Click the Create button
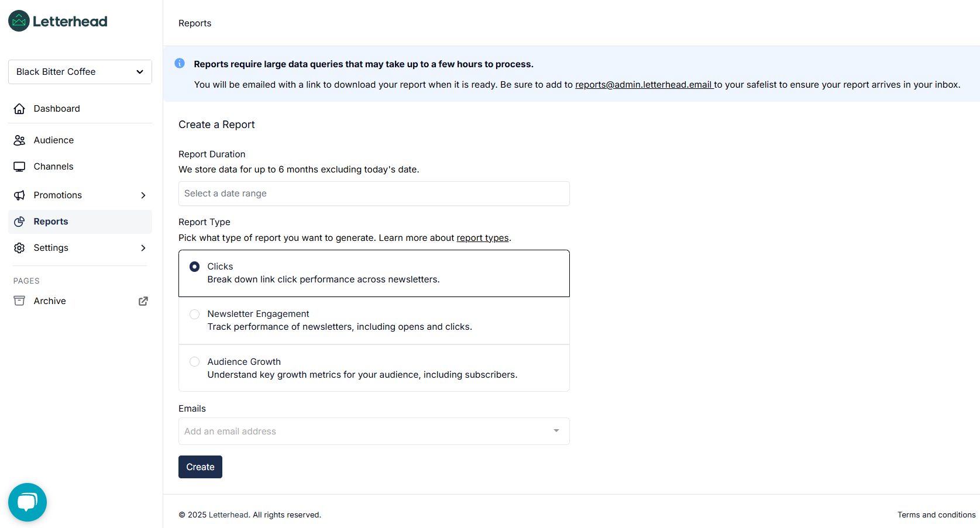This screenshot has width=980, height=528. (200, 467)
